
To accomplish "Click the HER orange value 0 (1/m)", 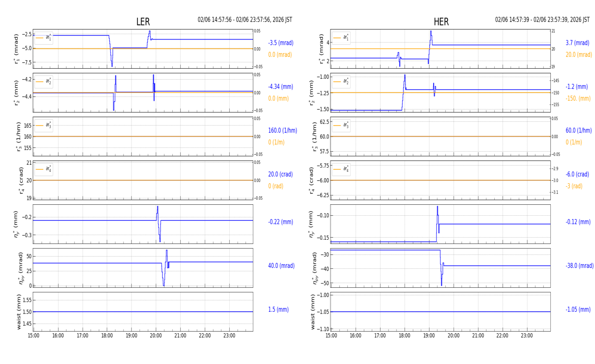I will [x=574, y=142].
